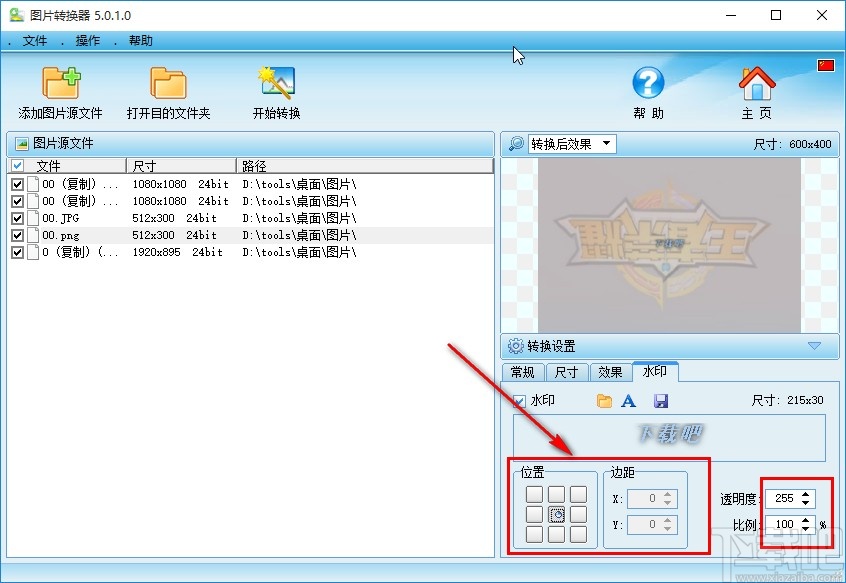Select the 水印 tab

[655, 371]
